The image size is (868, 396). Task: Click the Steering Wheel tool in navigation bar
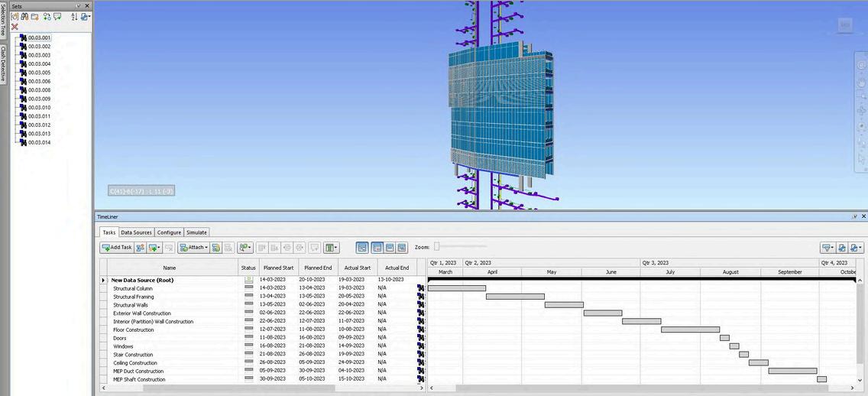pos(861,65)
